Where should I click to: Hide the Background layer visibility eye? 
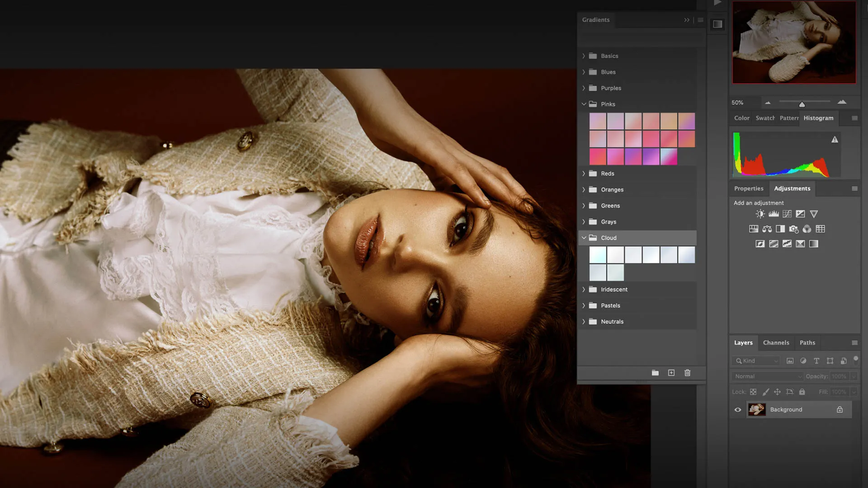pyautogui.click(x=738, y=410)
